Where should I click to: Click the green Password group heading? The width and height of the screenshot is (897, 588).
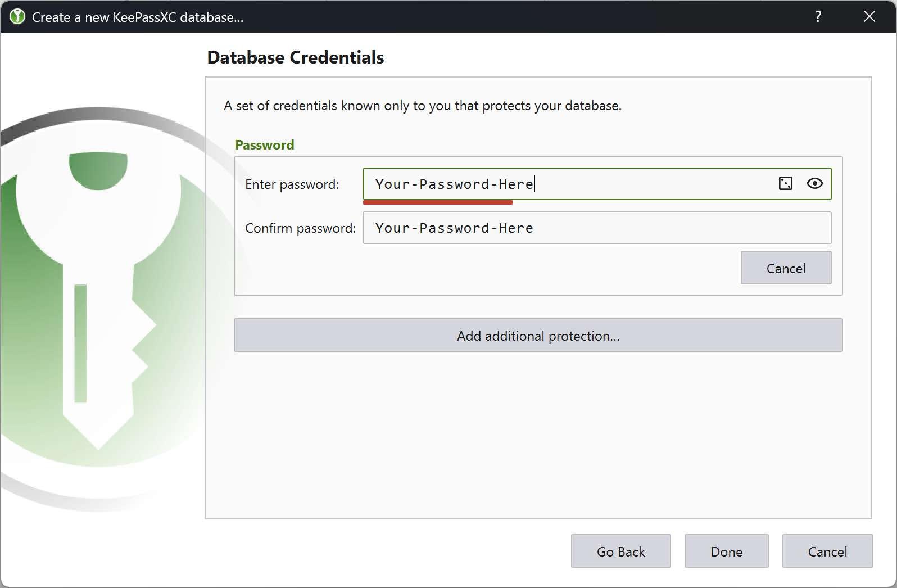click(x=265, y=145)
